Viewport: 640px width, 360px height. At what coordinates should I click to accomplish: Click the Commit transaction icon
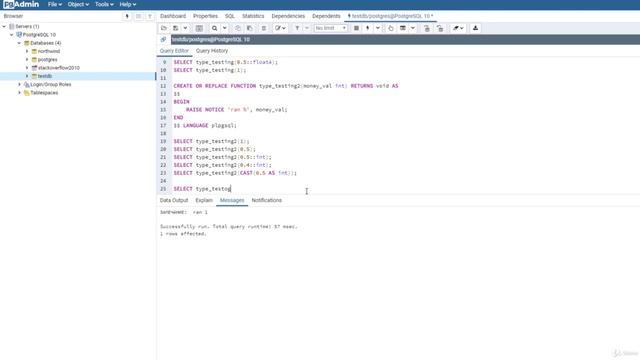[427, 28]
